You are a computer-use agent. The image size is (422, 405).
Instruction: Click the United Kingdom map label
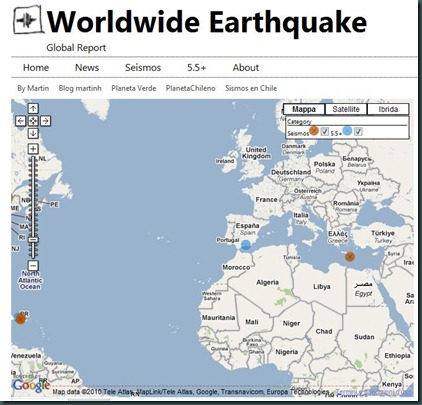pos(256,153)
